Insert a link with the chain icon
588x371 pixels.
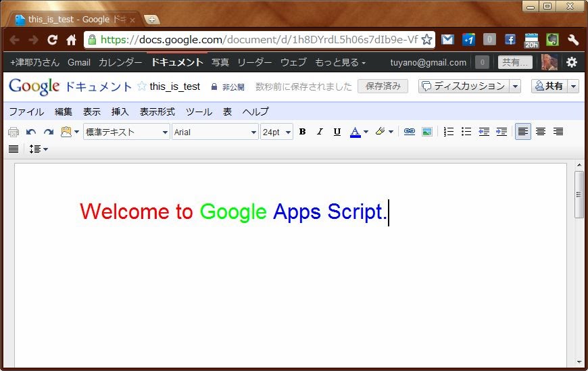click(410, 132)
